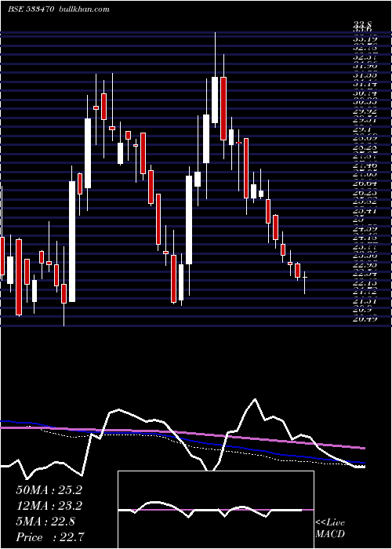The height and width of the screenshot is (549, 392).
Task: Select the '5MA : 22.8' reading
Action: pos(45,522)
